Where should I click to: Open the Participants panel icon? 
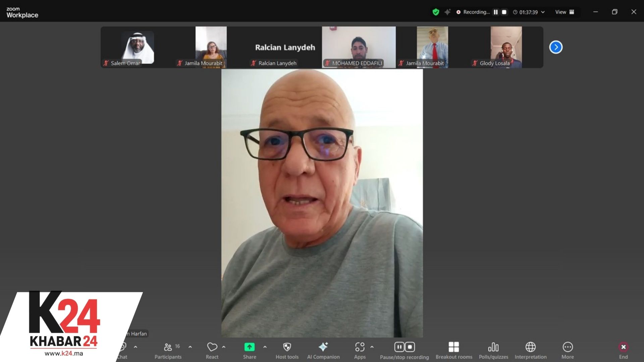coord(168,347)
